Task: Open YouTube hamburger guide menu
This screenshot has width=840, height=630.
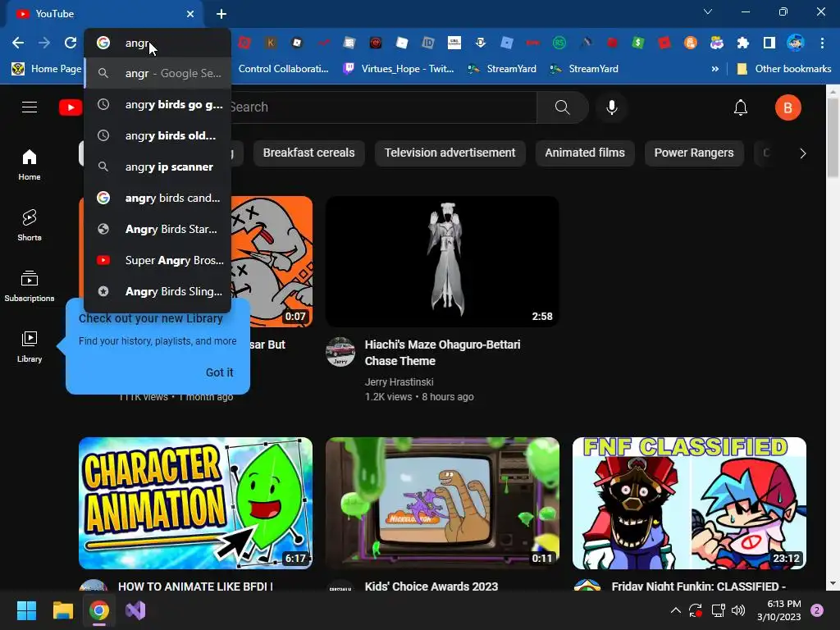Action: click(x=30, y=107)
